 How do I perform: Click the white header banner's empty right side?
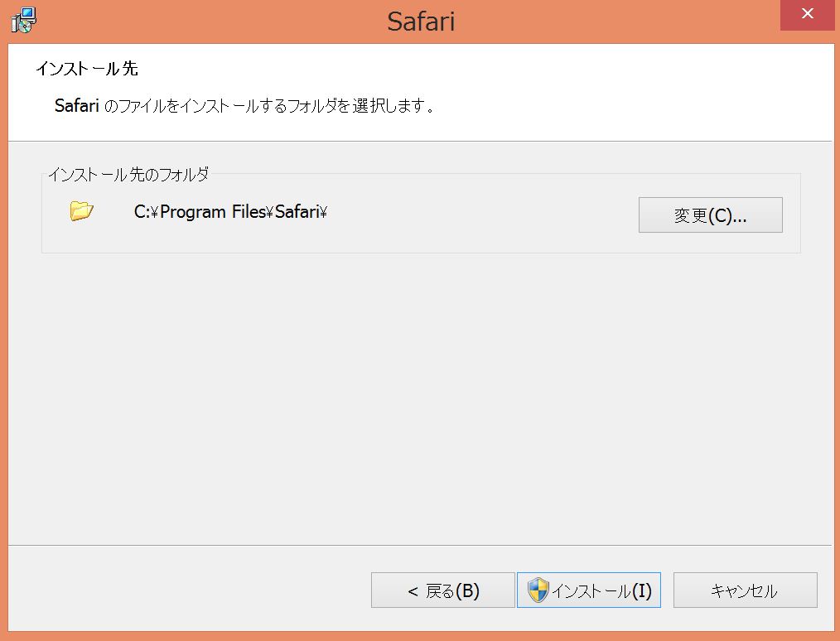tap(663, 91)
